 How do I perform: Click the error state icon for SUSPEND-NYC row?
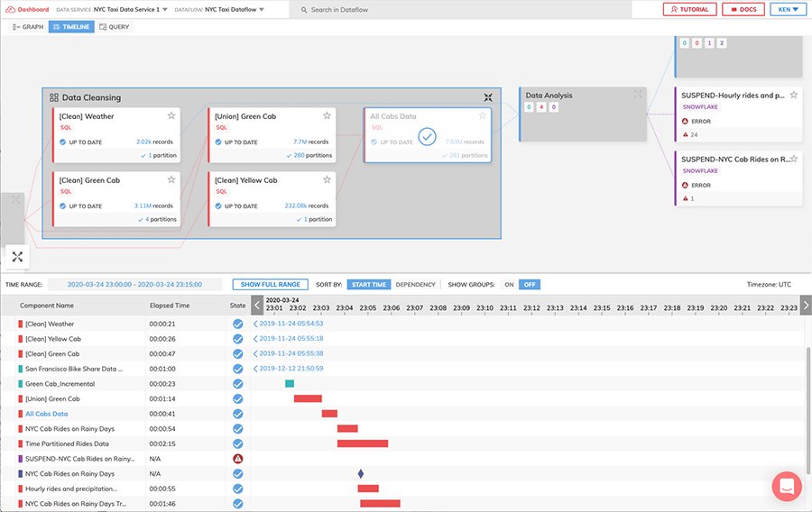[238, 459]
